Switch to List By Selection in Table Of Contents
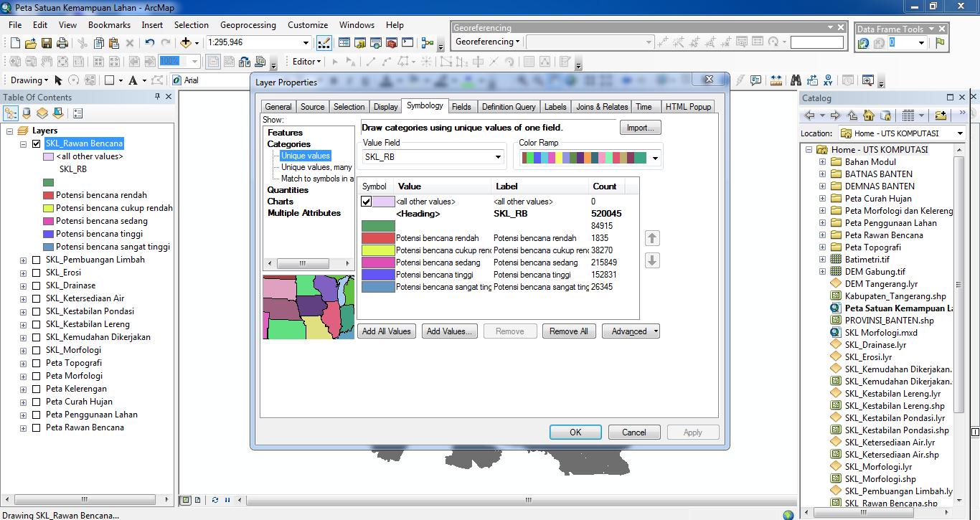This screenshot has width=980, height=520. [x=58, y=113]
